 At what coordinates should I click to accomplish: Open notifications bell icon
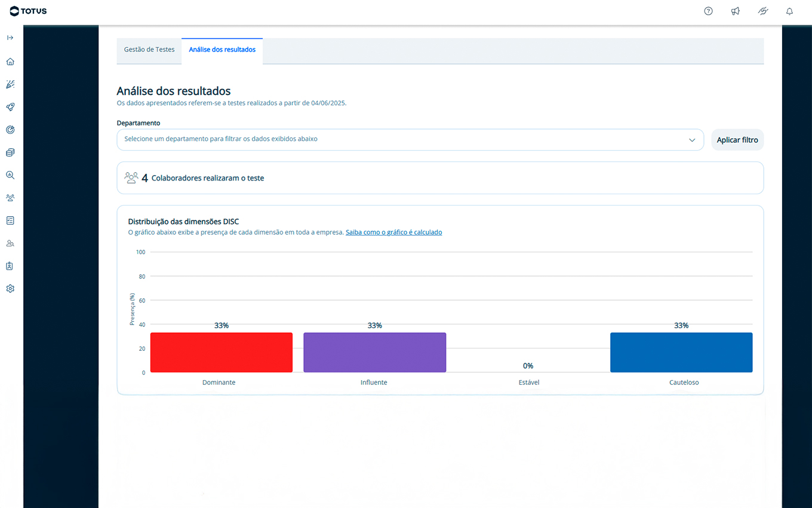click(789, 11)
